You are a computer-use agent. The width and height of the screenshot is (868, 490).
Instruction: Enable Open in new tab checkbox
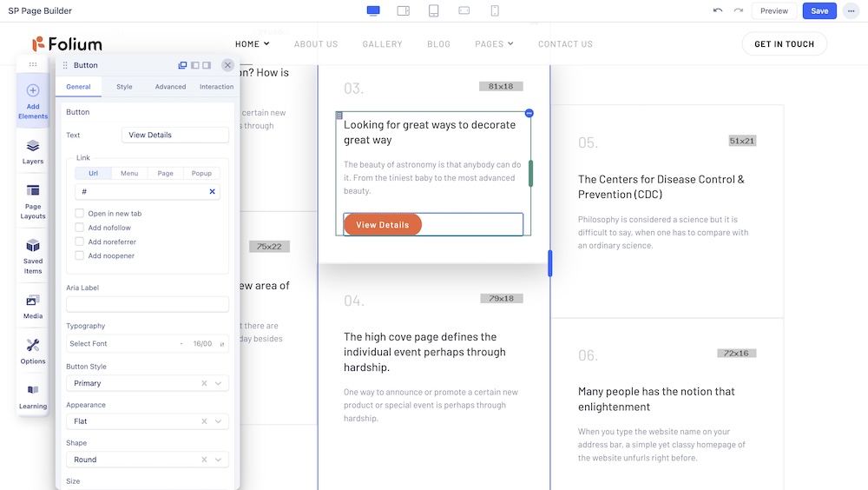pos(80,214)
